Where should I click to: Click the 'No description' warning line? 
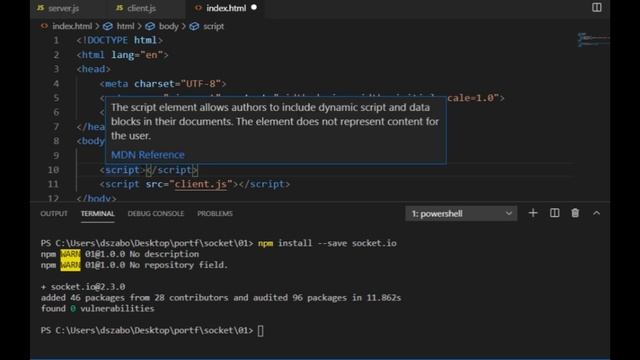click(x=120, y=254)
